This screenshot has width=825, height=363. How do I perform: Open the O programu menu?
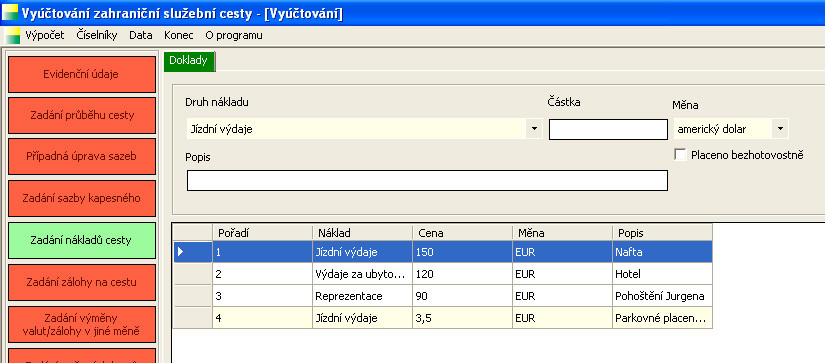(x=234, y=35)
